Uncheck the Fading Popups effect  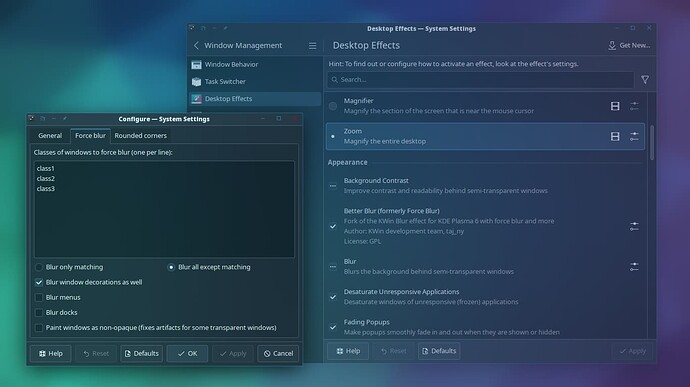tap(333, 327)
